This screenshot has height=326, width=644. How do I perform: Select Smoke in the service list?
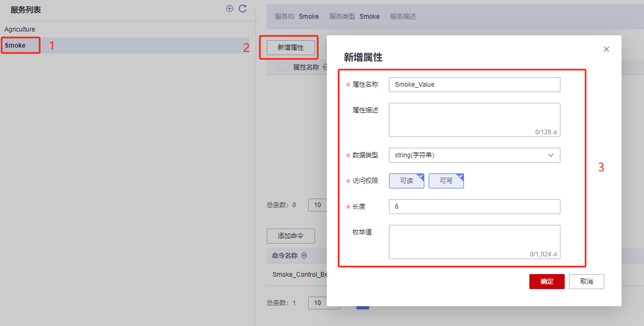[x=16, y=46]
